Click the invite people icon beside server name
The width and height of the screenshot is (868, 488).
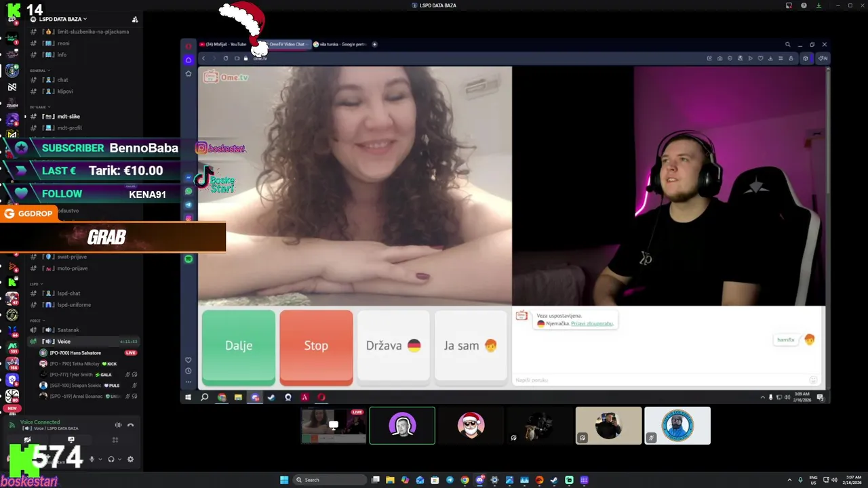[134, 19]
